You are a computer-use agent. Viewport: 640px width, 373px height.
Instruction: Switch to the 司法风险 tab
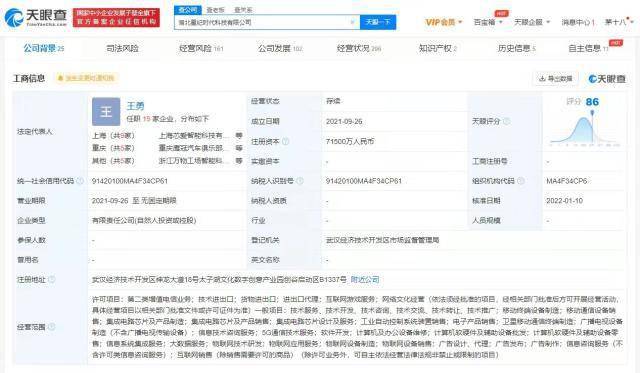122,49
